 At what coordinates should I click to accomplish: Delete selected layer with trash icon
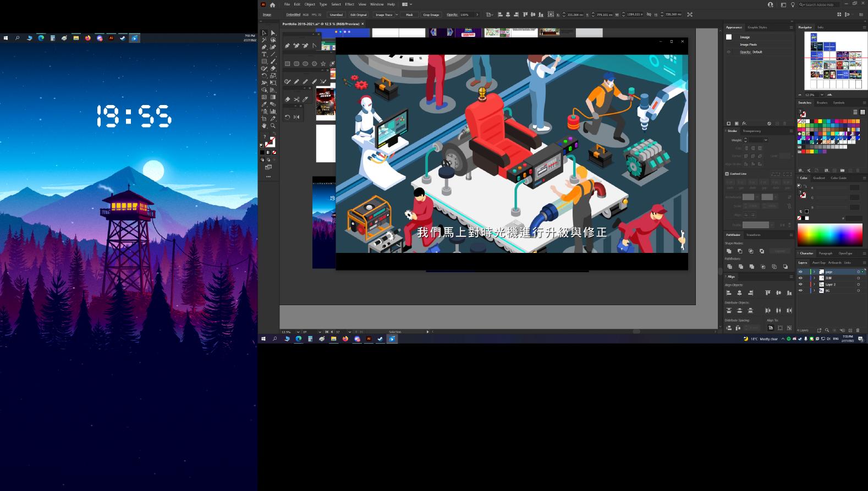tap(858, 330)
